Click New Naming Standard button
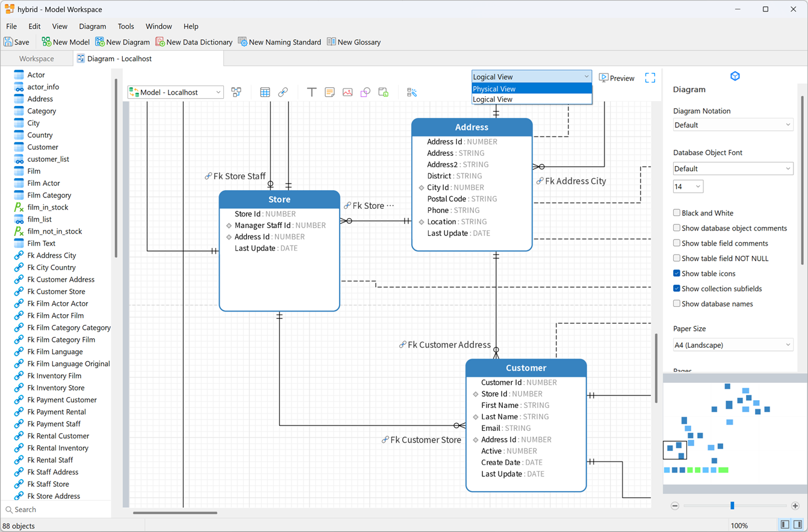Image resolution: width=808 pixels, height=532 pixels. [x=279, y=42]
